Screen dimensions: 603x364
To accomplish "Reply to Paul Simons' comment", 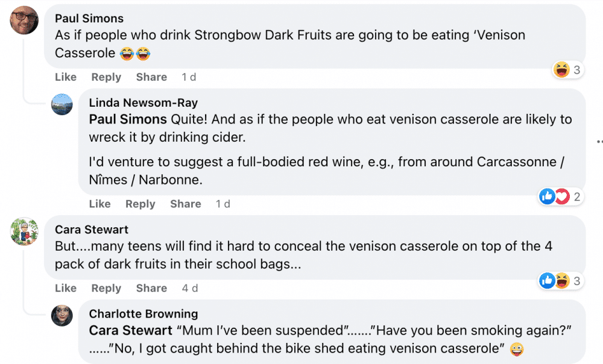I will pyautogui.click(x=106, y=77).
